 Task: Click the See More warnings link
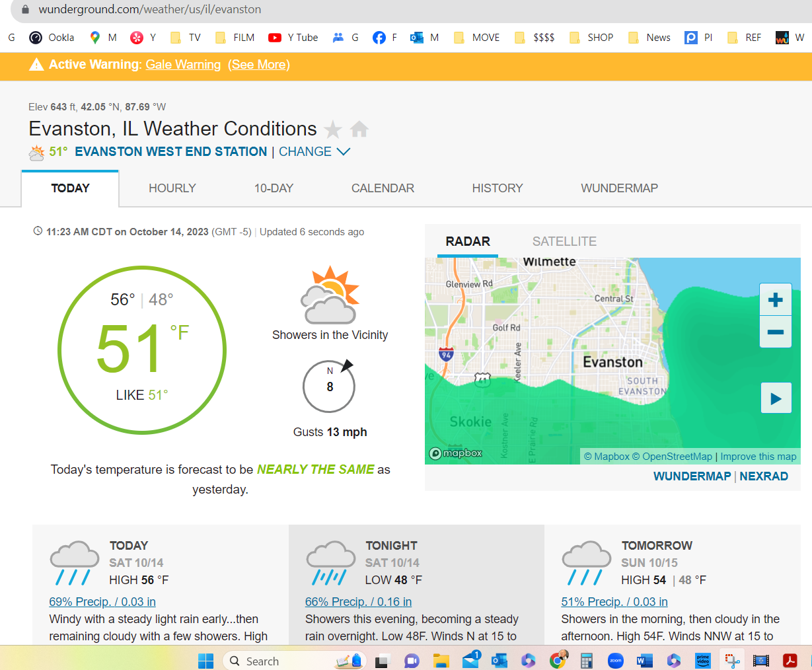tap(259, 65)
